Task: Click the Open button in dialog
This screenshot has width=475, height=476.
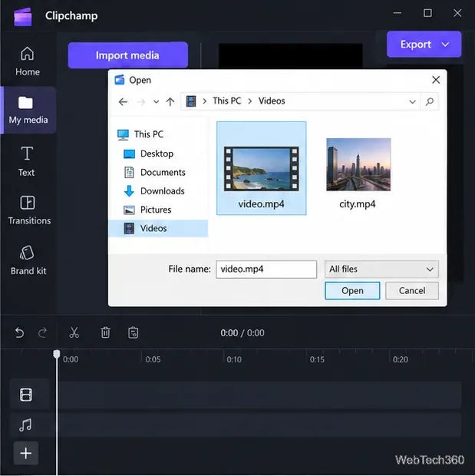Action: (x=352, y=290)
